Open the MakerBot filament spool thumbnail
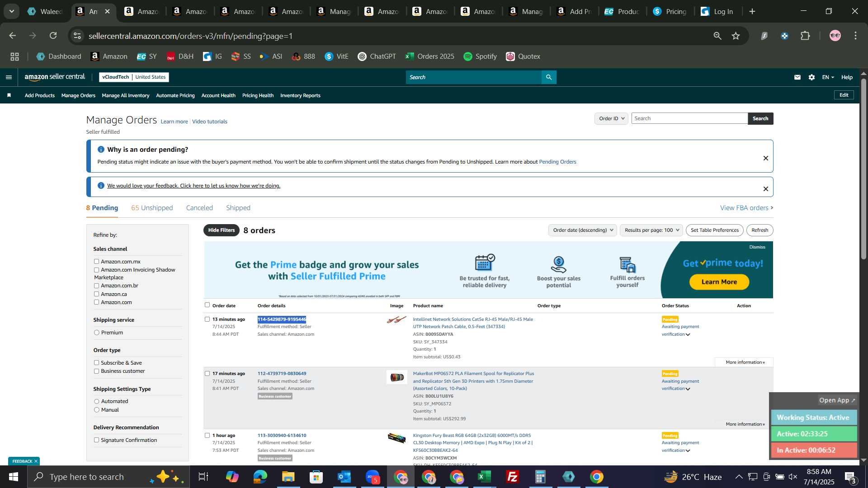This screenshot has height=488, width=868. pyautogui.click(x=396, y=377)
